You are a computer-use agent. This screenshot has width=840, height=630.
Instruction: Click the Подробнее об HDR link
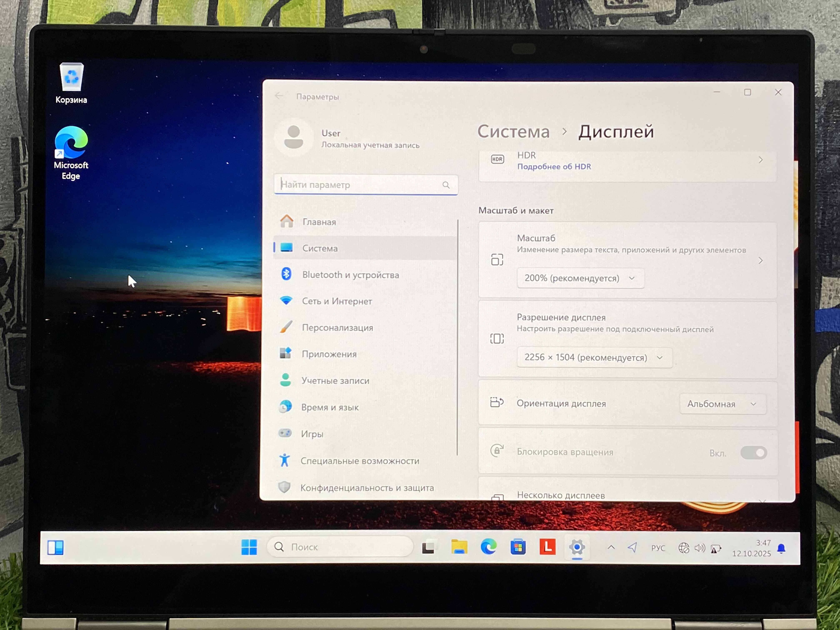(x=554, y=167)
